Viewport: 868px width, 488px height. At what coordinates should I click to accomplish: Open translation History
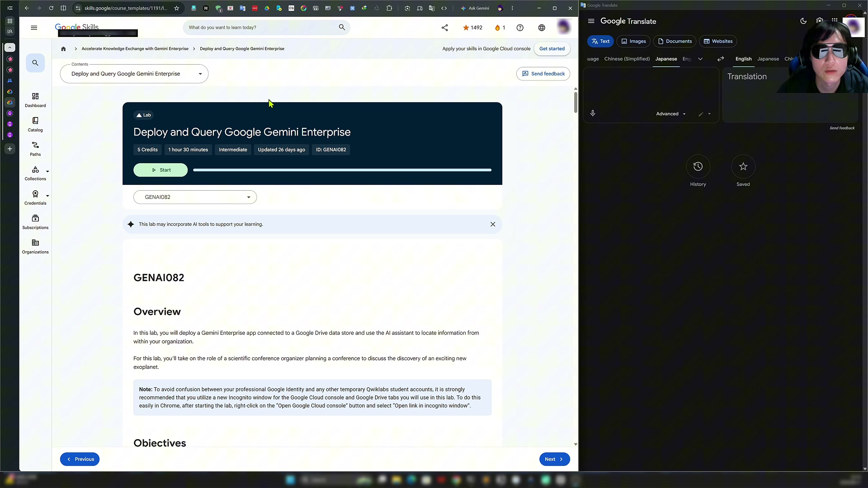pyautogui.click(x=698, y=171)
